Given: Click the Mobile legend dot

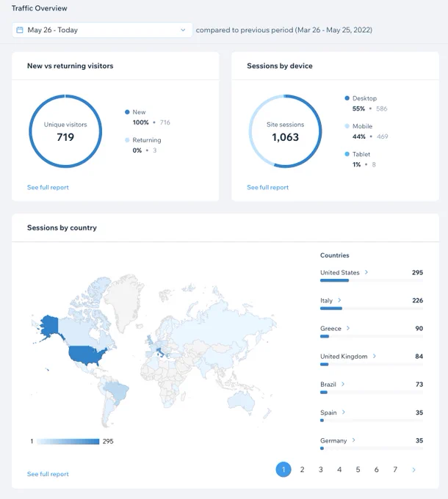Looking at the screenshot, I should [x=347, y=126].
